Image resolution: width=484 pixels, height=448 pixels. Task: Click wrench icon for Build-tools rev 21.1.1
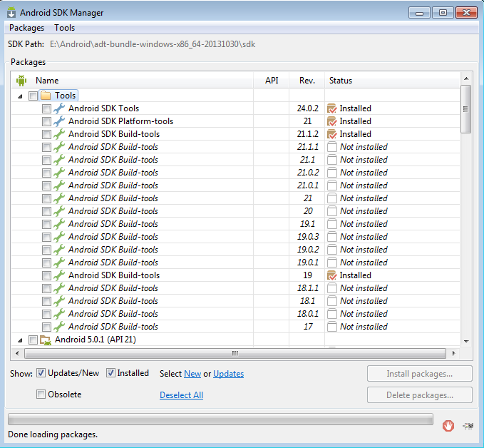[x=59, y=147]
